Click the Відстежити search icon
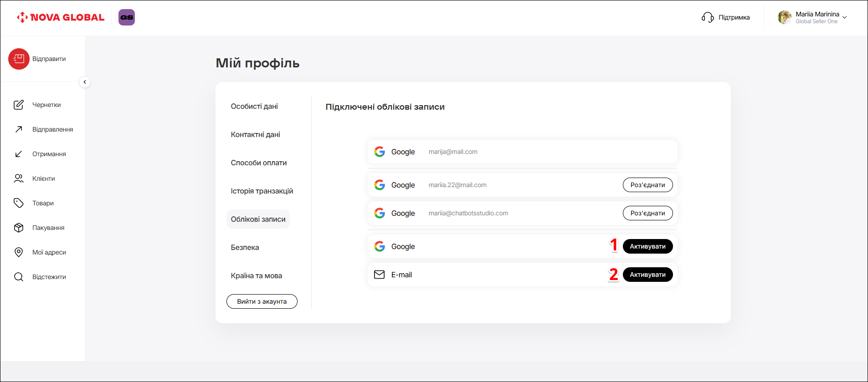This screenshot has height=382, width=868. click(x=19, y=277)
